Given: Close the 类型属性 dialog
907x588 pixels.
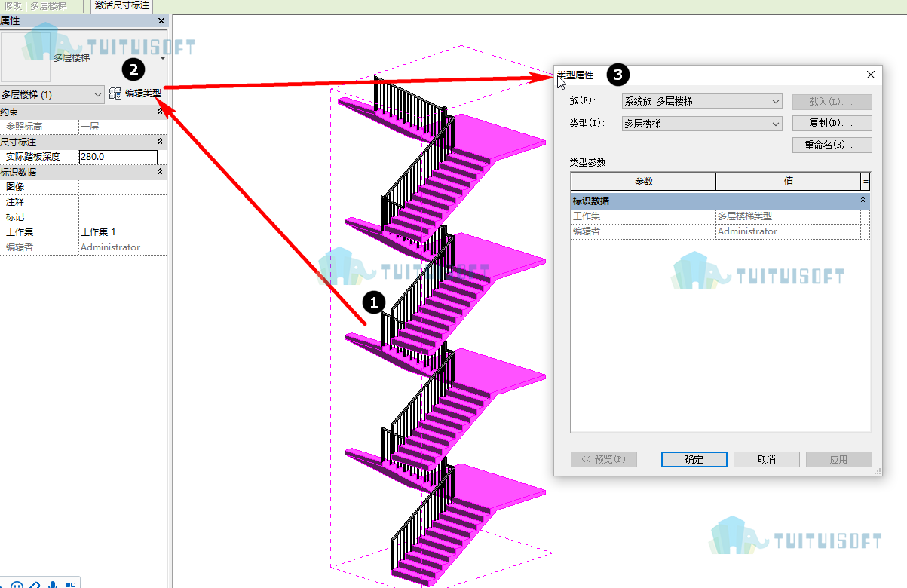Looking at the screenshot, I should [871, 75].
